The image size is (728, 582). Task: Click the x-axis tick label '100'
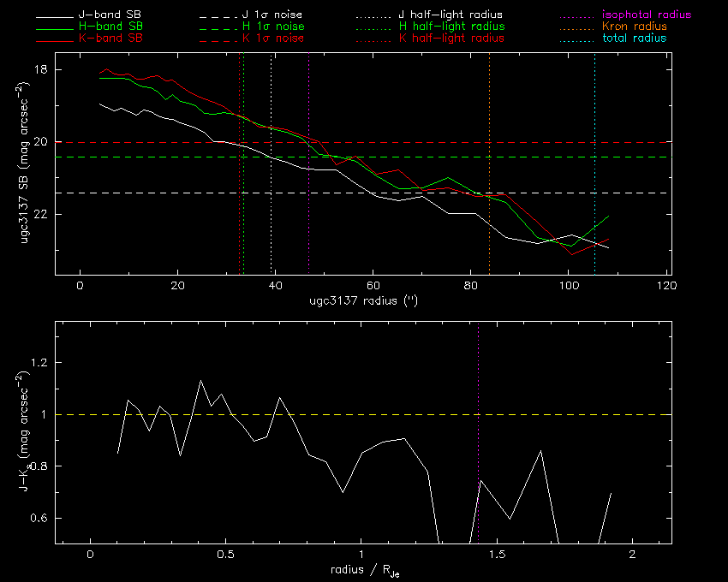click(x=569, y=285)
